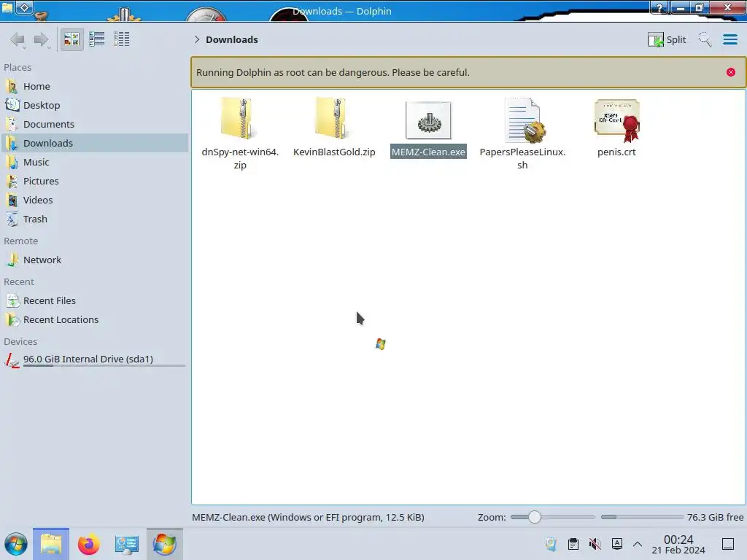Switch to Icons view mode
This screenshot has width=747, height=560.
coord(71,39)
